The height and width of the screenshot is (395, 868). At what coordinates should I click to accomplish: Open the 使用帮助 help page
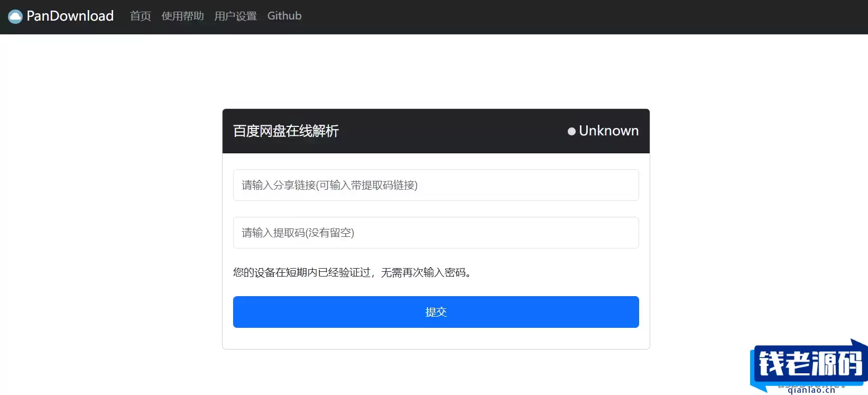coord(182,16)
